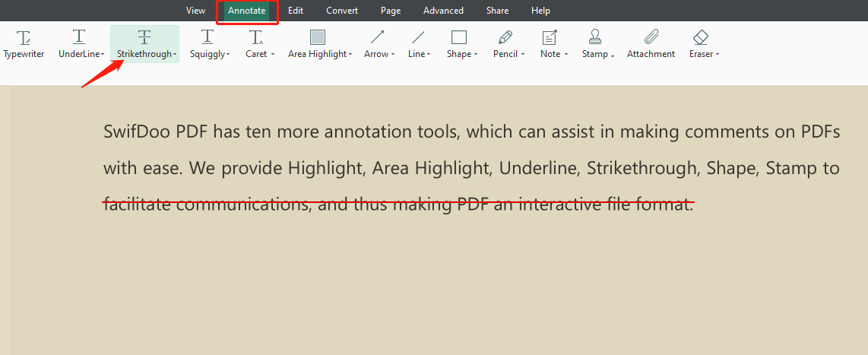
Task: Select the Squiggly underline icon
Action: (x=207, y=37)
